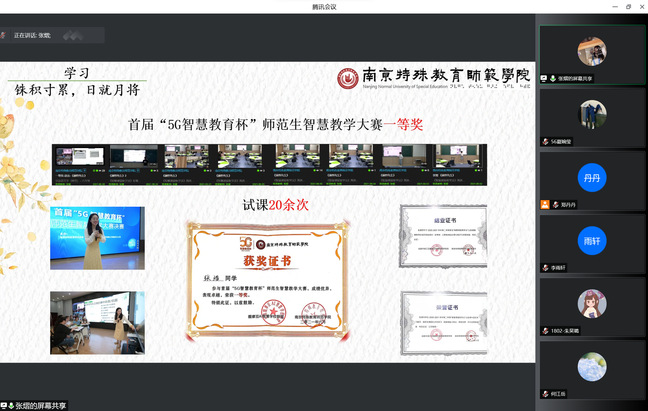
Task: Click the mic icon beside 李雨轩
Action: pos(546,268)
